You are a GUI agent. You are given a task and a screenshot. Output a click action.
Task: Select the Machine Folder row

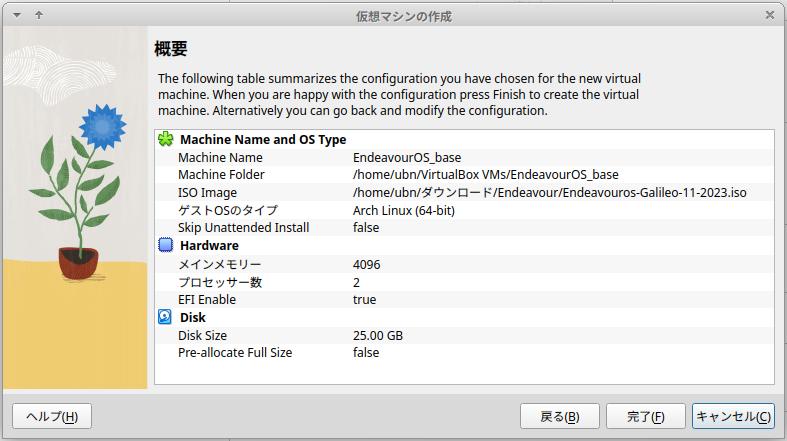tap(221, 175)
